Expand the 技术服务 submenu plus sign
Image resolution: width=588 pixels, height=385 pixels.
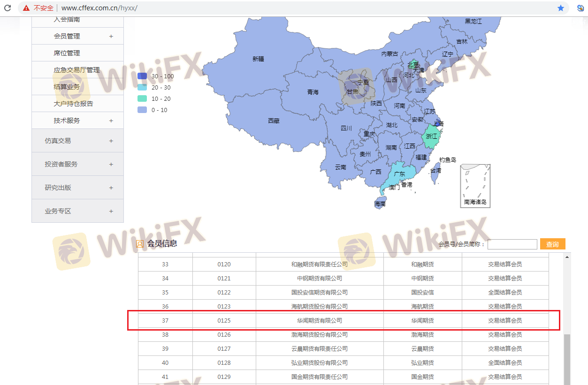click(111, 121)
